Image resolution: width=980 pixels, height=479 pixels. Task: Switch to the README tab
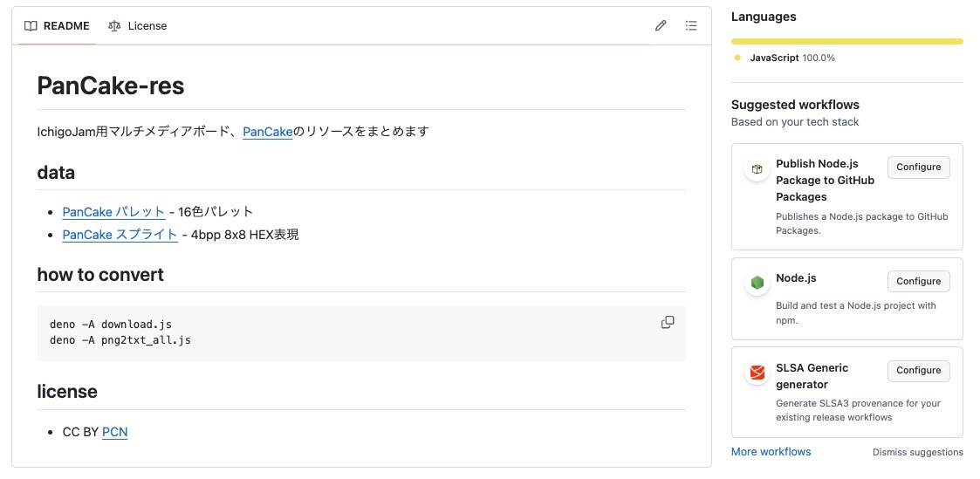coord(58,26)
